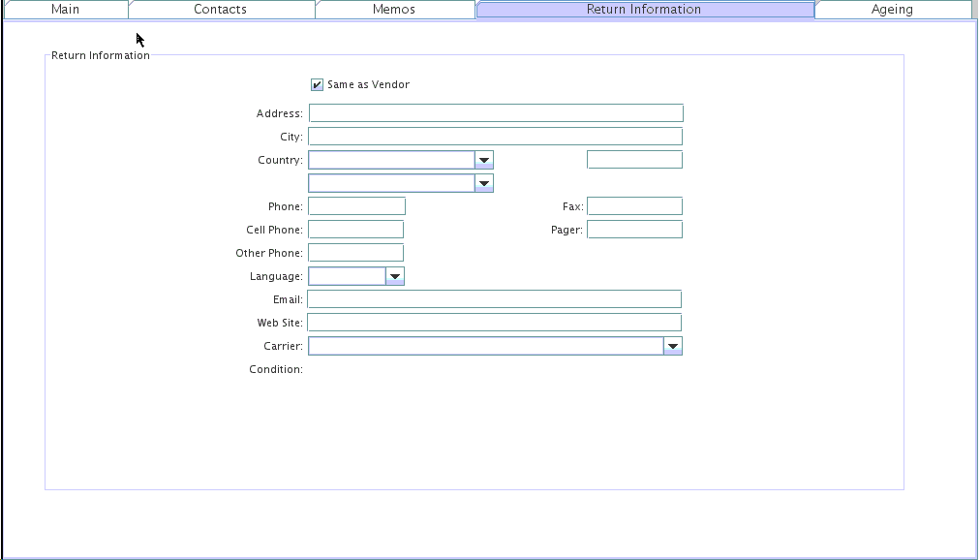Click the Cell Phone field
The height and width of the screenshot is (560, 980).
click(355, 230)
